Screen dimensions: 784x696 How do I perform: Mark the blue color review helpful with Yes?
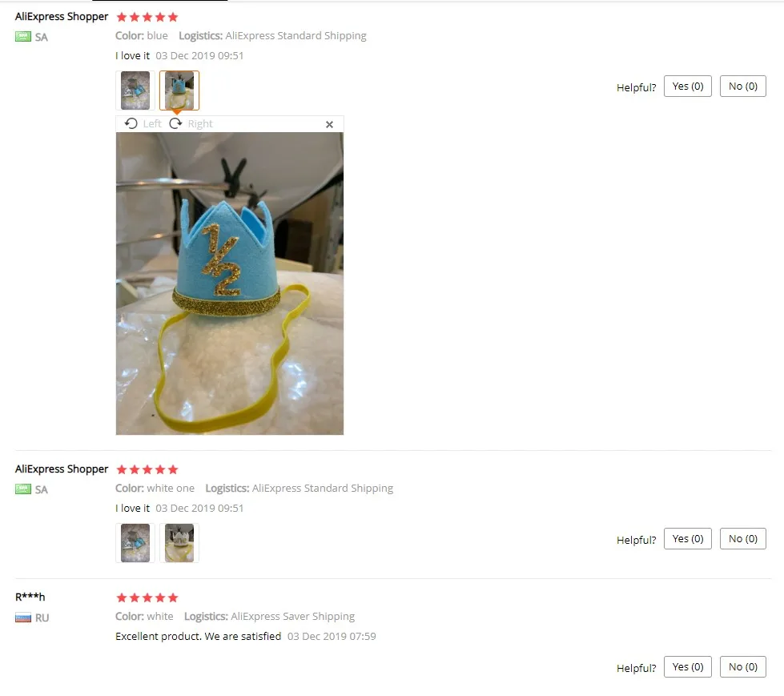(x=687, y=86)
